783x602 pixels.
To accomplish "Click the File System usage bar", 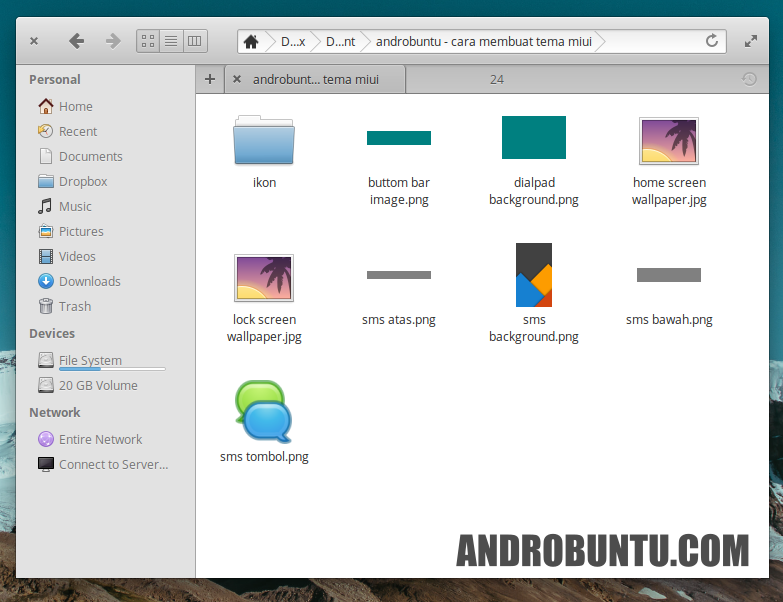I will pos(112,369).
